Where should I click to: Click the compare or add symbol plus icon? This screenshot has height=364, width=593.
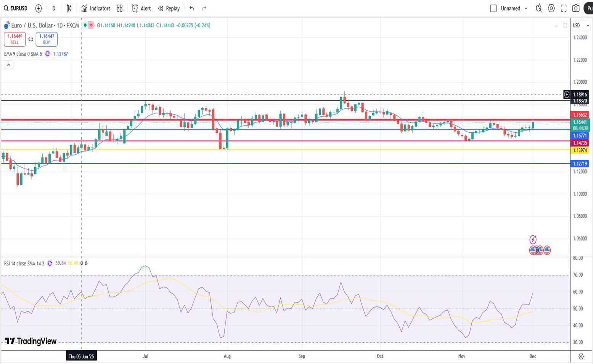(39, 8)
